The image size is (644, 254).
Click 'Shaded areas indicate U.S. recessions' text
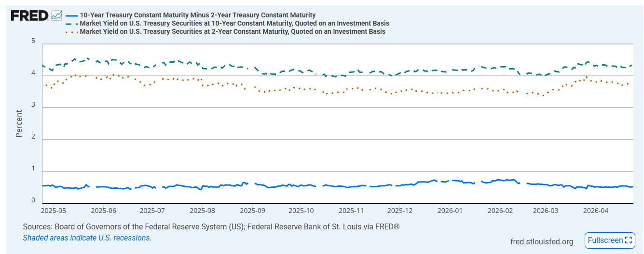click(87, 238)
